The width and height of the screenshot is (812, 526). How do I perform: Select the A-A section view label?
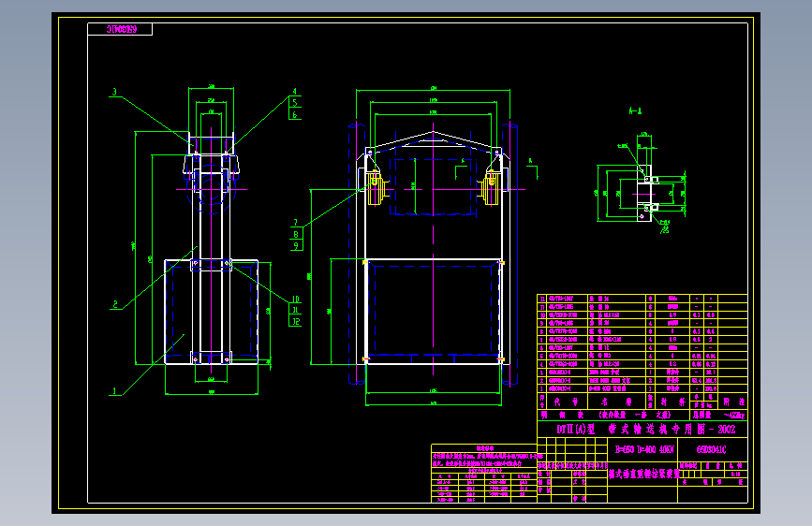click(635, 110)
